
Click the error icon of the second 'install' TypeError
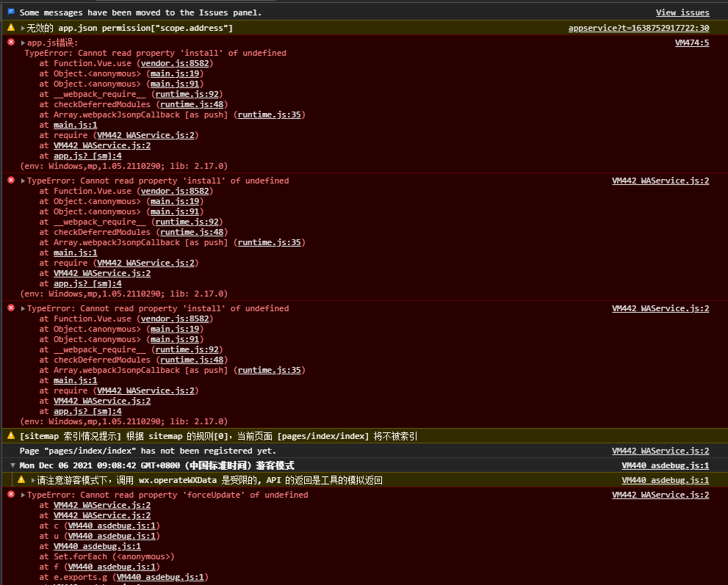click(x=11, y=180)
